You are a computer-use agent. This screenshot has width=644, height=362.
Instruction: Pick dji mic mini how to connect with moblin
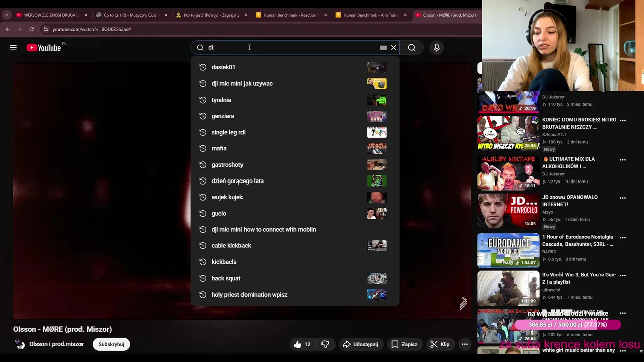pos(295,229)
